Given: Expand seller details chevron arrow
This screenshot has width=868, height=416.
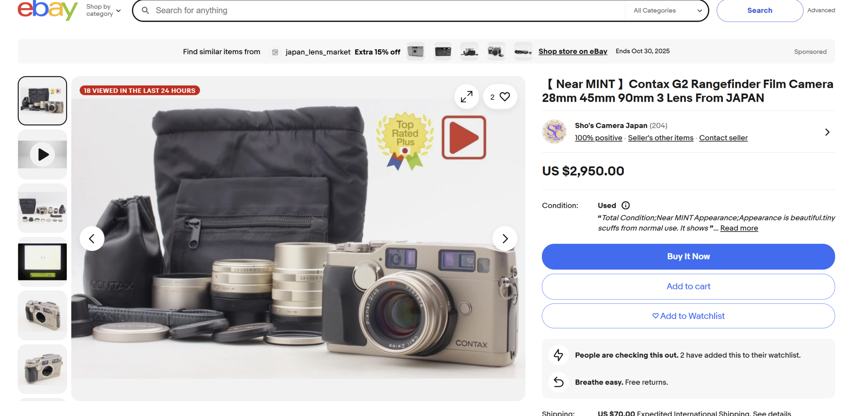Looking at the screenshot, I should [x=827, y=132].
